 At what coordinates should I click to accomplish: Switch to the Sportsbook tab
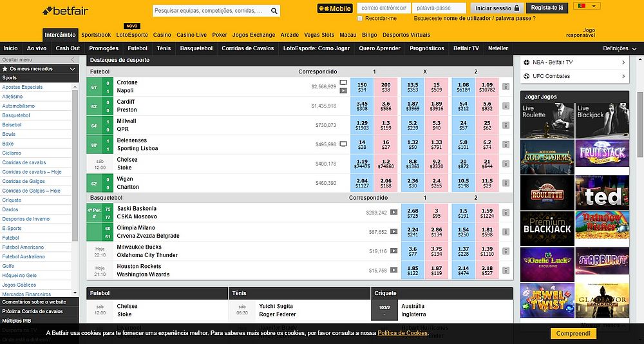pyautogui.click(x=96, y=35)
